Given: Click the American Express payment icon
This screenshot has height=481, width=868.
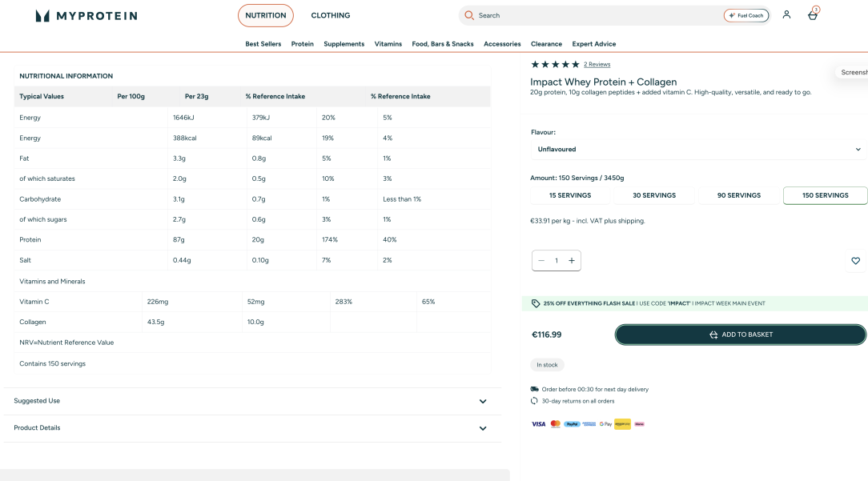Looking at the screenshot, I should [x=589, y=424].
